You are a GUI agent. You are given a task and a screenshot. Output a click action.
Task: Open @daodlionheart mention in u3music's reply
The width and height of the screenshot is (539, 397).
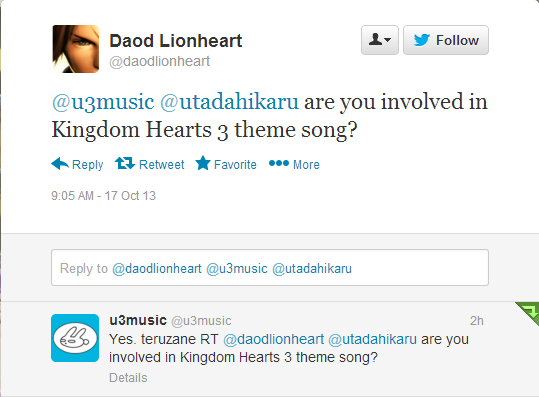pyautogui.click(x=274, y=339)
